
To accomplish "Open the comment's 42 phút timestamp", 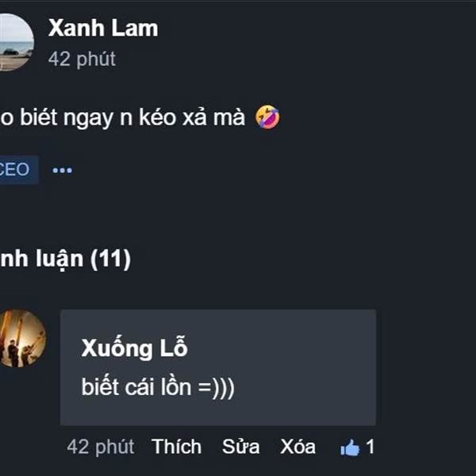I will coord(101,447).
